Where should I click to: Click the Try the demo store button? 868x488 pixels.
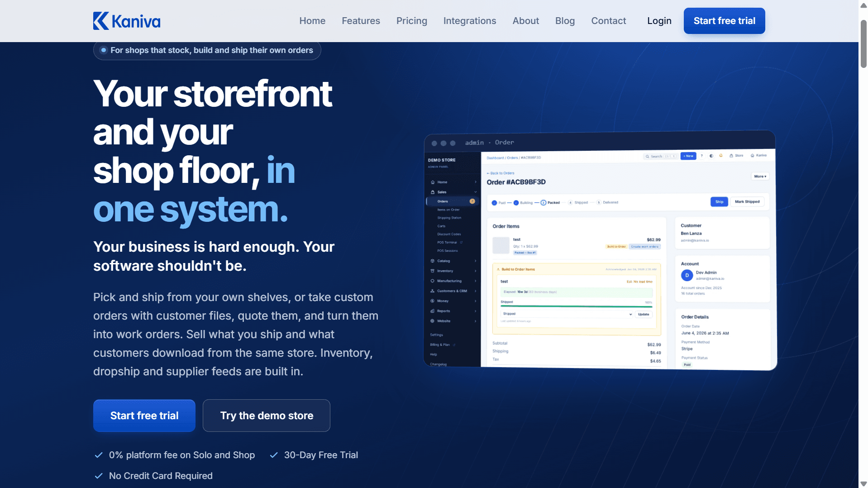[x=267, y=416]
